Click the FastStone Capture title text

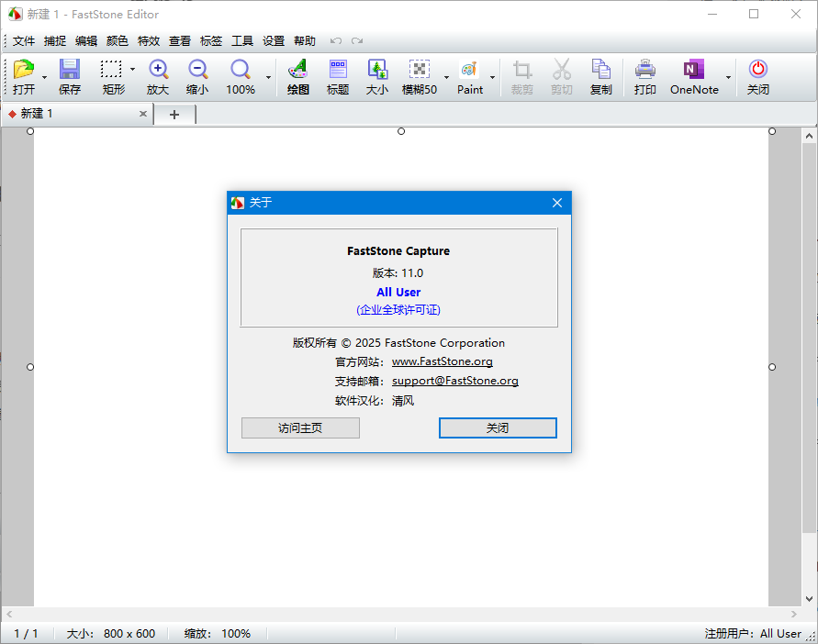pos(398,250)
